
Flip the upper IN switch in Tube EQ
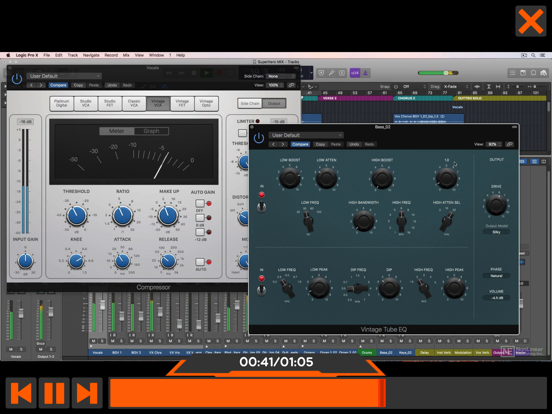pos(261,207)
